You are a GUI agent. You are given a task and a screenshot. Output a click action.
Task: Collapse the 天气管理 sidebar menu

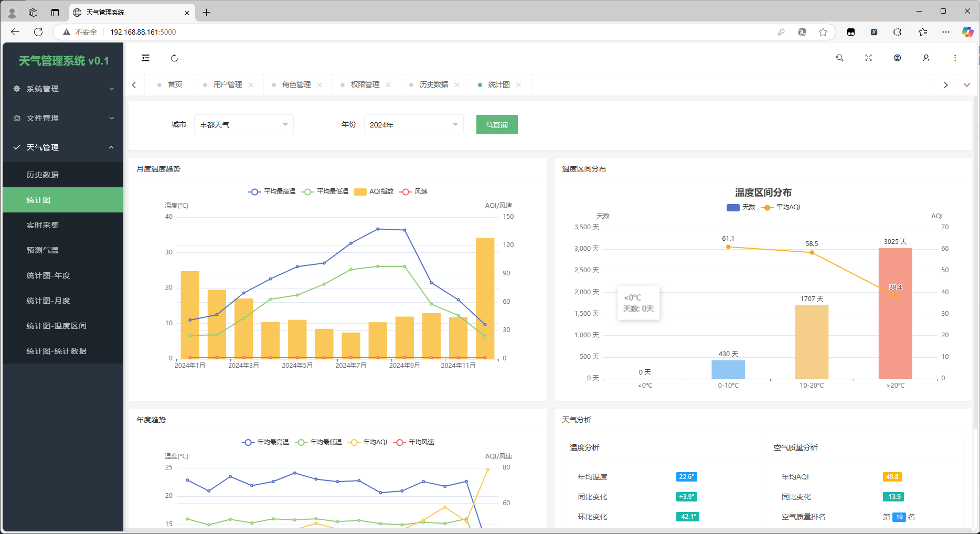pos(63,147)
